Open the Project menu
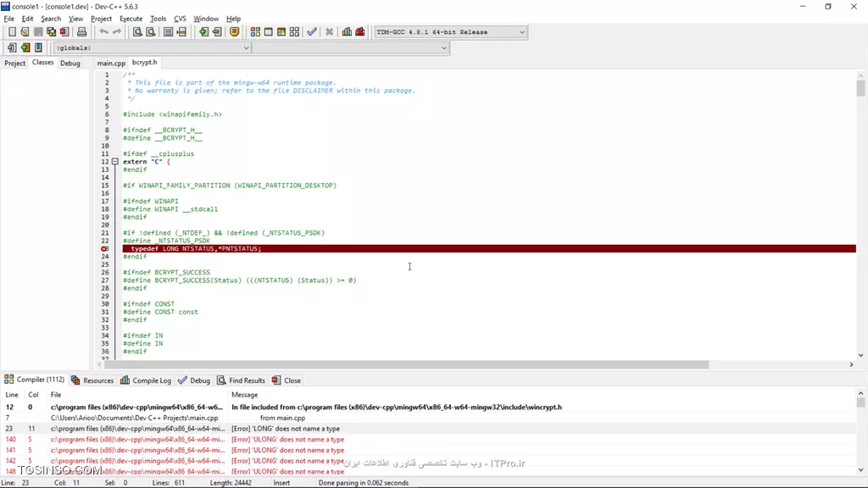The width and height of the screenshot is (868, 488). point(102,19)
